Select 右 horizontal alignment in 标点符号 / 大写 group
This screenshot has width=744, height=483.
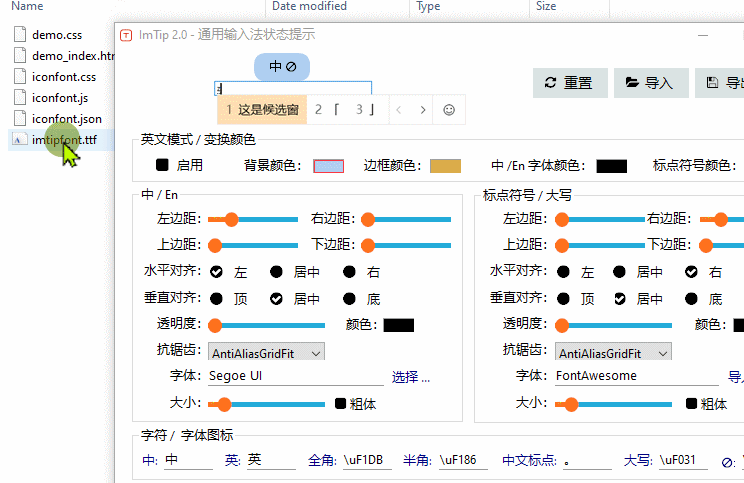(691, 272)
